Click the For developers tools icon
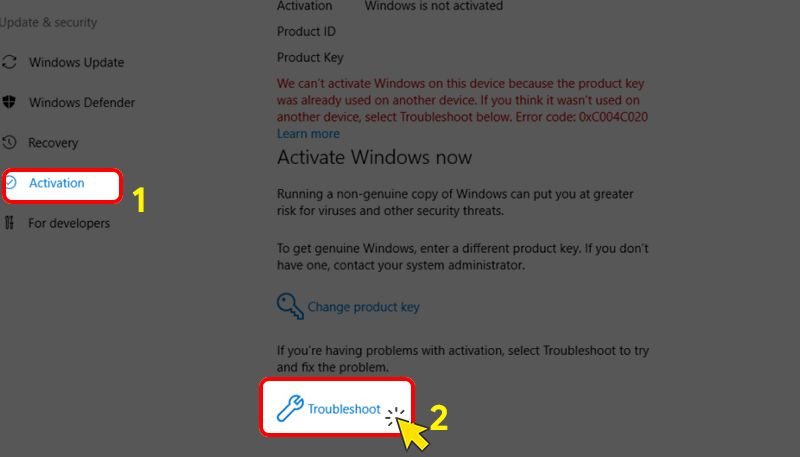Image resolution: width=800 pixels, height=457 pixels. pos(9,223)
